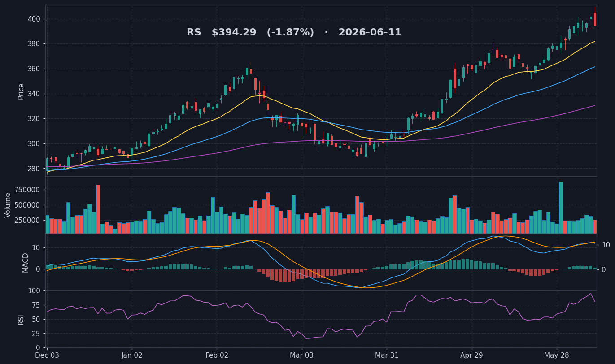
Task: Click the 400 price tick label
Action: coord(34,19)
